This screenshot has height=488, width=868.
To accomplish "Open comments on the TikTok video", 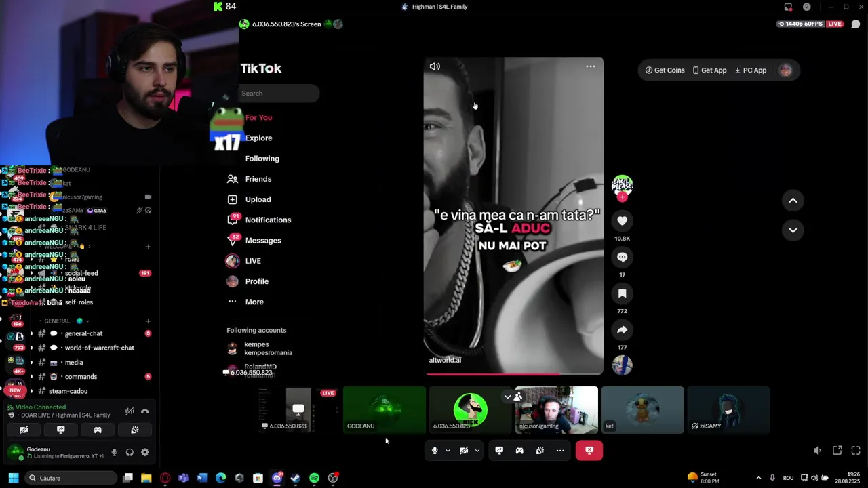I will [622, 257].
